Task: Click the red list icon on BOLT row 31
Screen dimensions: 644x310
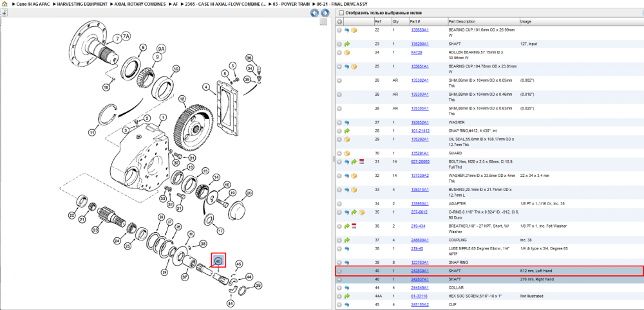Action: (362, 162)
